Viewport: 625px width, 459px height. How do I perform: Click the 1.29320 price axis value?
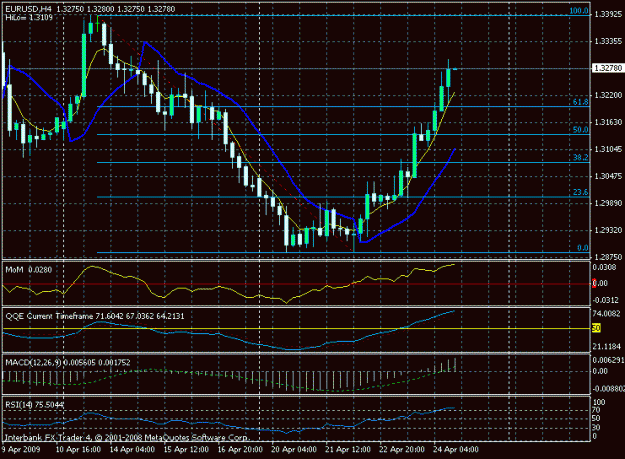(608, 230)
